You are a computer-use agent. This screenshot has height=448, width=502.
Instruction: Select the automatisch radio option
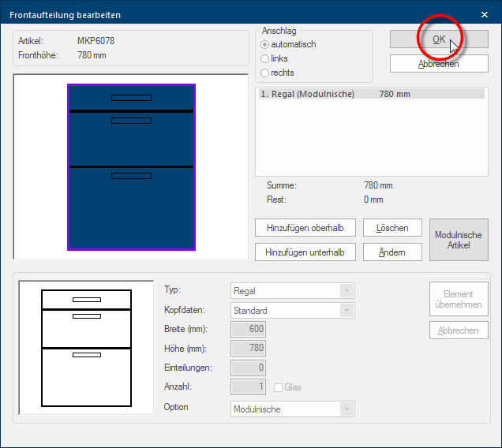coord(265,44)
